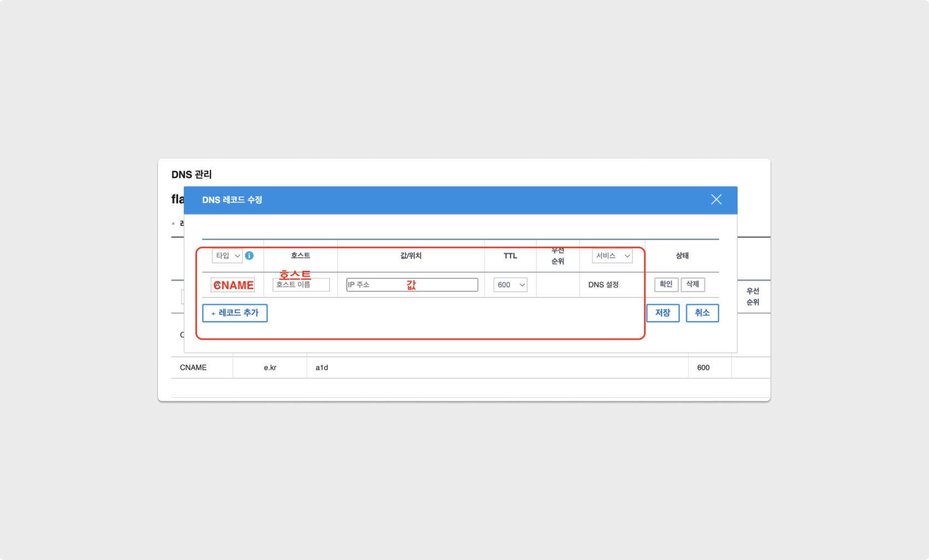
Task: Click the CNAME record type field
Action: coord(233,285)
